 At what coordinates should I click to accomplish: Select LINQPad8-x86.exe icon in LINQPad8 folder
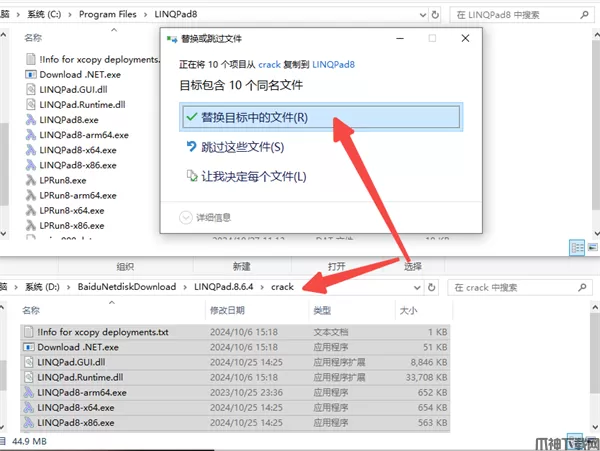pyautogui.click(x=31, y=165)
